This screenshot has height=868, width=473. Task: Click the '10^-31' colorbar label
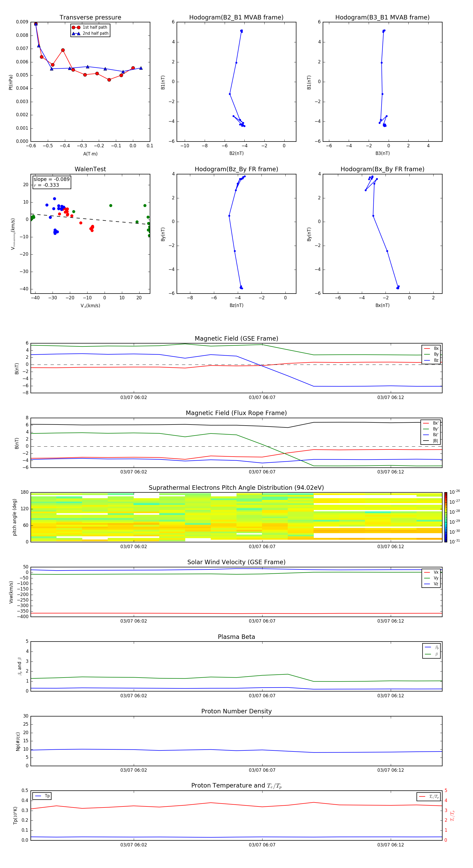(455, 542)
